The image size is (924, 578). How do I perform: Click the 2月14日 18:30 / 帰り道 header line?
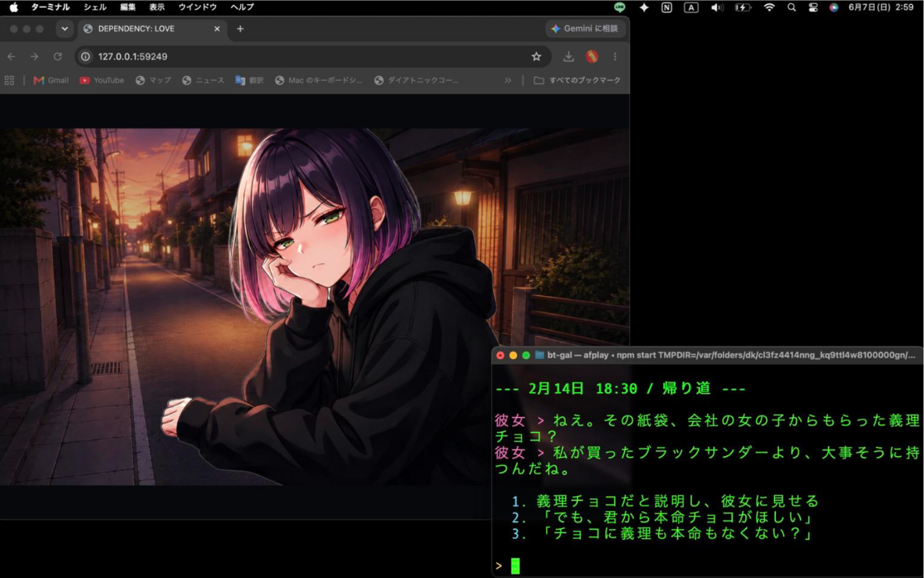[x=620, y=389]
